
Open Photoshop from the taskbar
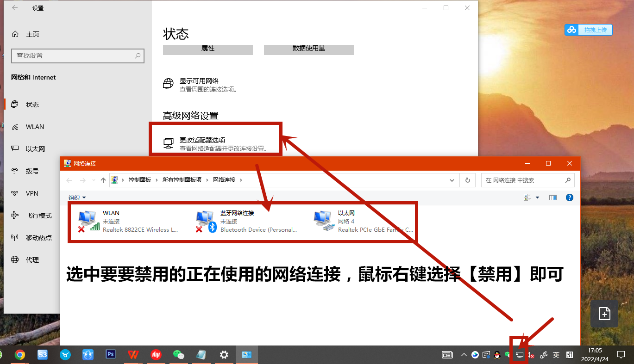111,355
